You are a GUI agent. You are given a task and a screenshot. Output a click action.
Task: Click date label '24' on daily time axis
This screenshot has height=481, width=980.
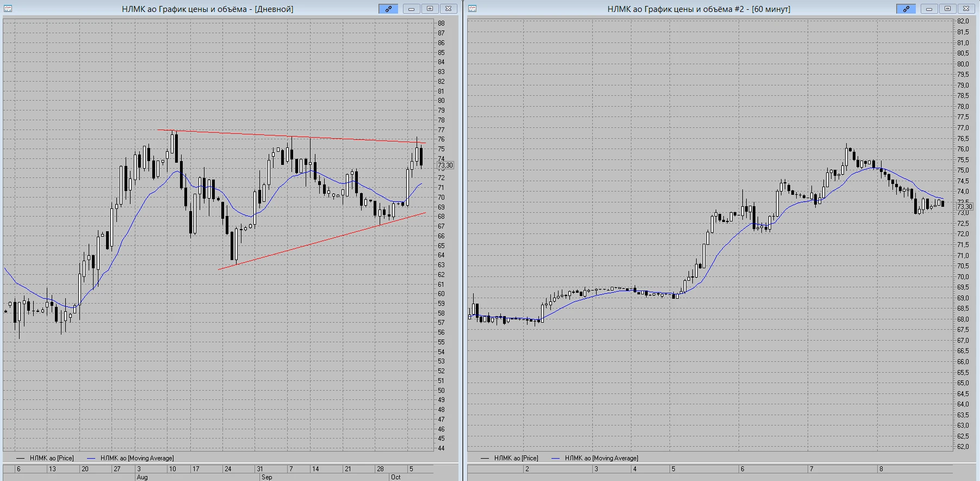[x=228, y=469]
